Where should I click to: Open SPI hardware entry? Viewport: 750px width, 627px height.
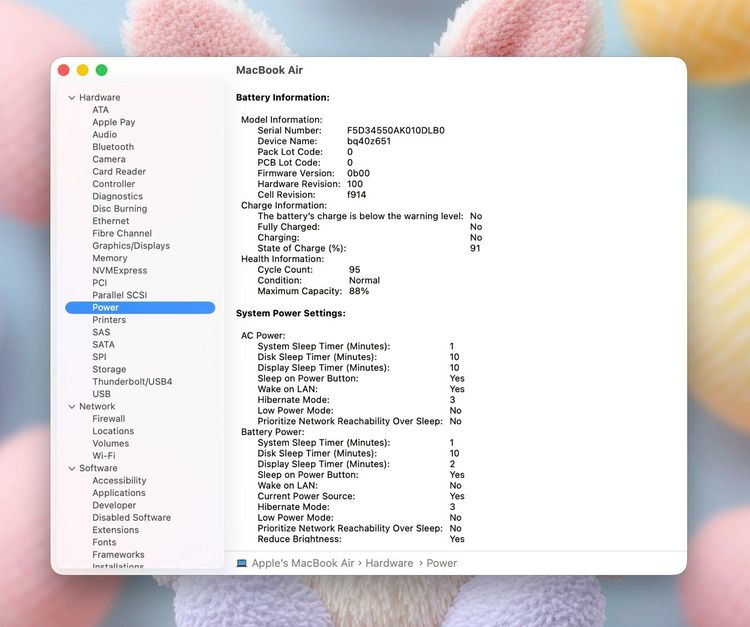pyautogui.click(x=99, y=357)
